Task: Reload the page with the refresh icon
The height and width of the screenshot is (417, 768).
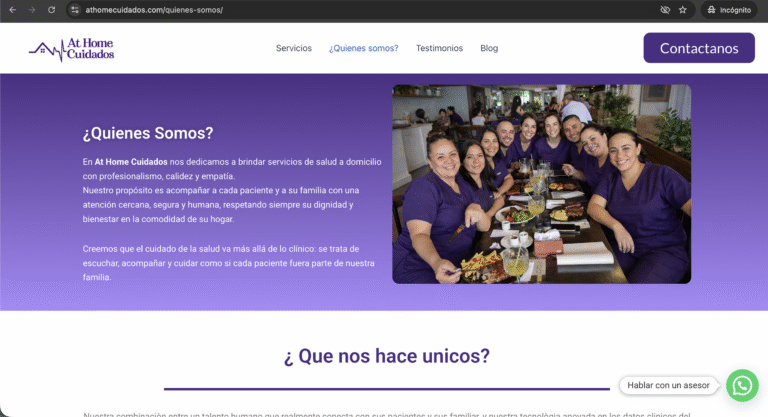Action: 51,10
